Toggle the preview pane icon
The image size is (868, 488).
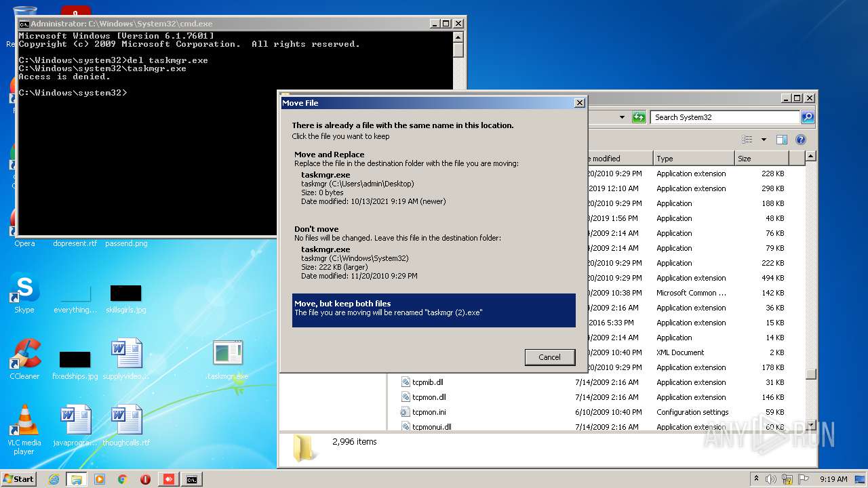(x=781, y=140)
